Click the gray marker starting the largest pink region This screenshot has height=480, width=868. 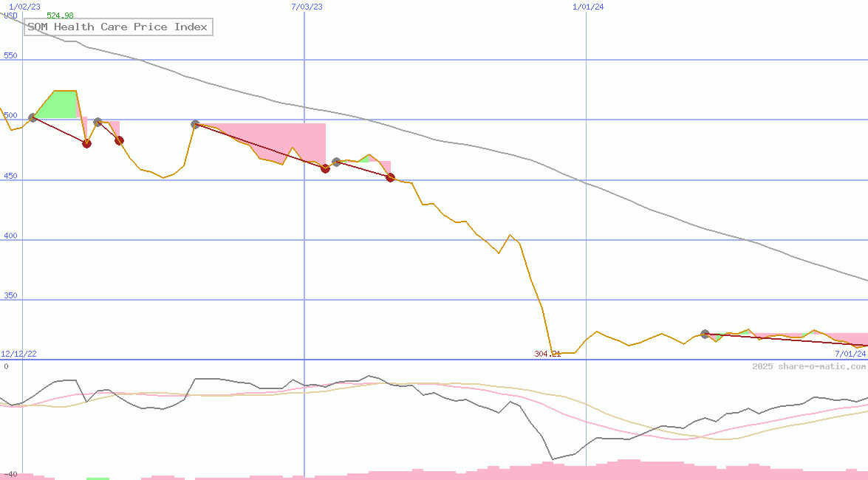point(196,125)
